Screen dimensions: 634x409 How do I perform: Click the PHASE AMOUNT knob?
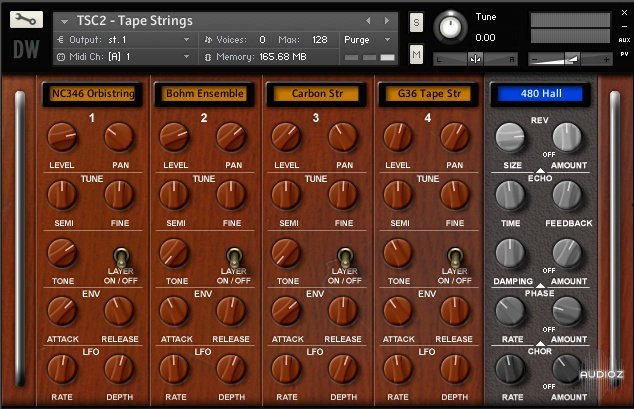(567, 311)
